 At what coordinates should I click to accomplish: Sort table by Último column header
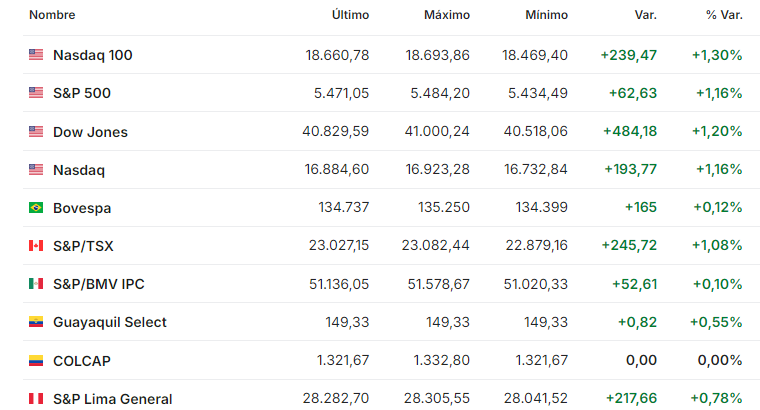point(350,15)
